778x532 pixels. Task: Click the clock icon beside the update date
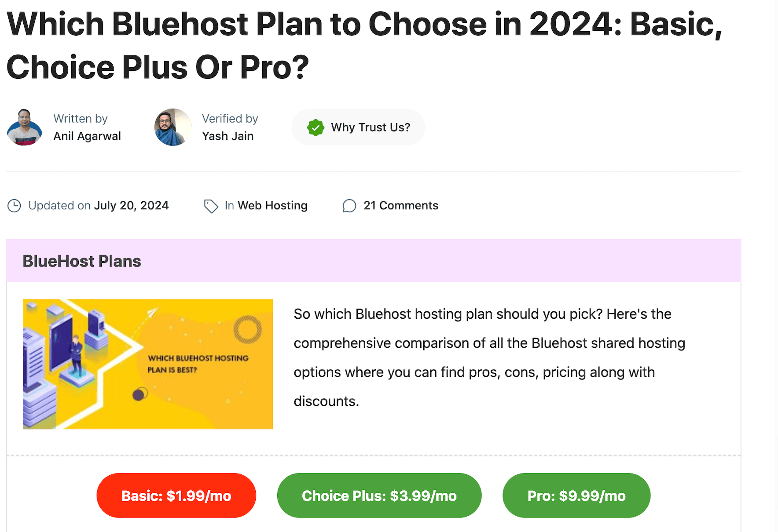click(14, 205)
